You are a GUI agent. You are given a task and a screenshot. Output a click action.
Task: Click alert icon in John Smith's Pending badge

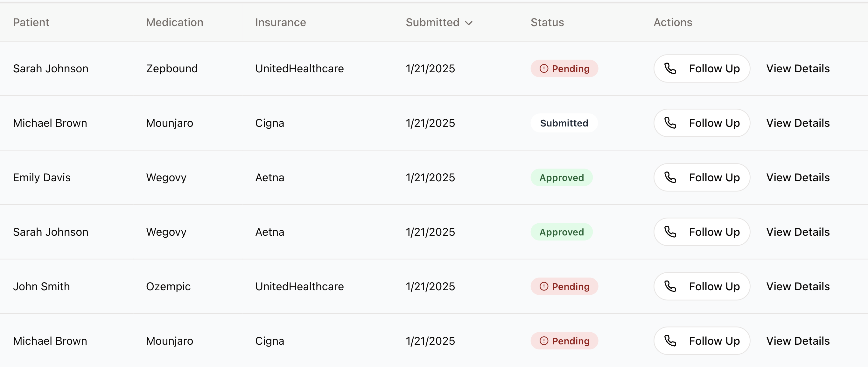point(544,286)
